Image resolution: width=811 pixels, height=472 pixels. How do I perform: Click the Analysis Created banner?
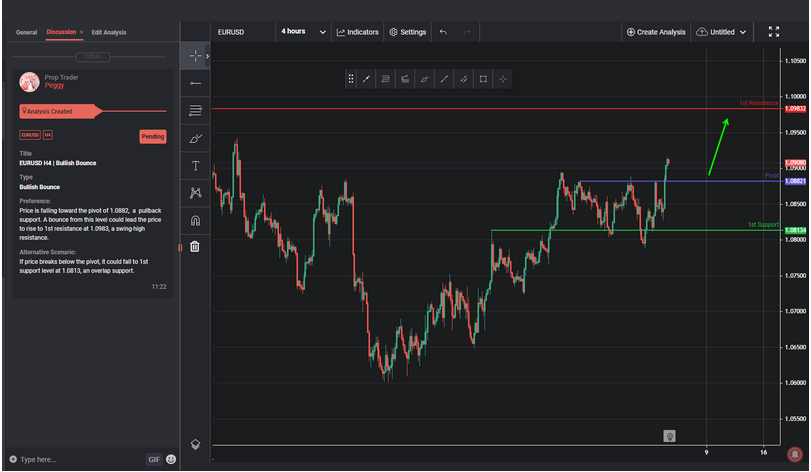tap(61, 111)
